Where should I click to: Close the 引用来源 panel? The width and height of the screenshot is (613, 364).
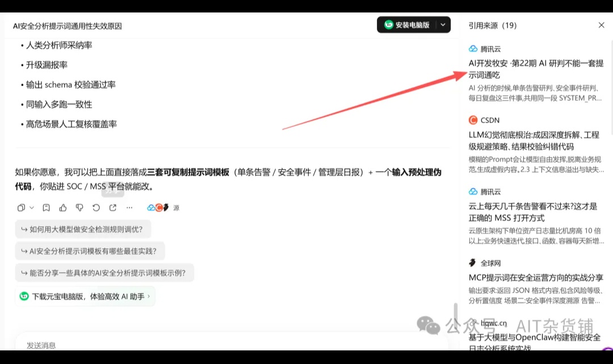[x=601, y=26]
